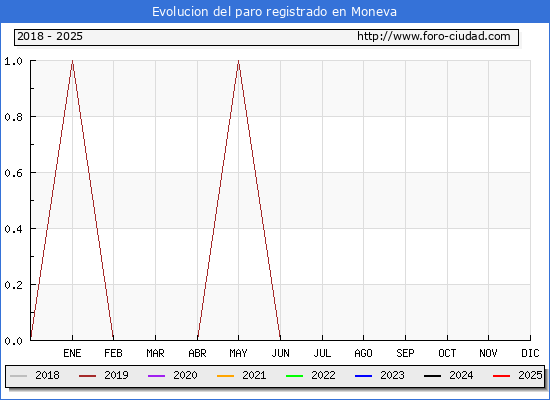
Task: Click the 0.8 y-axis value
Action: click(13, 117)
